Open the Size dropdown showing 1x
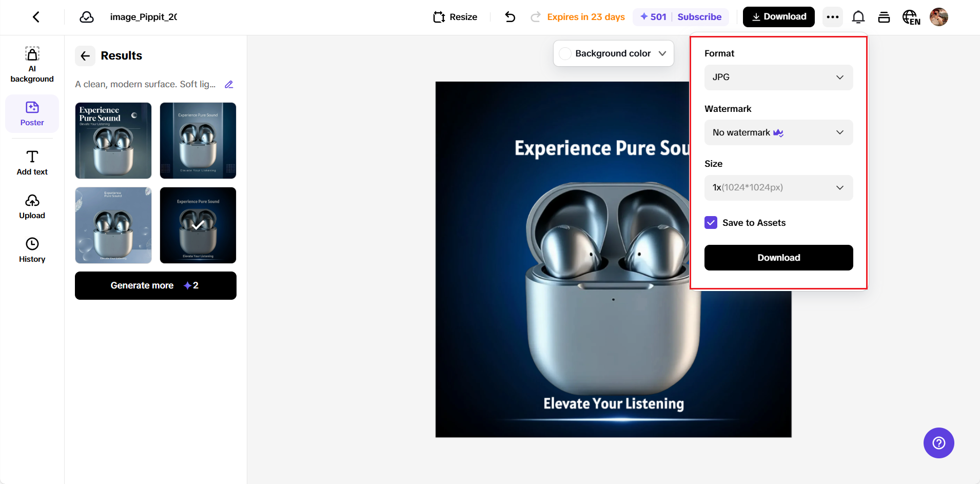The height and width of the screenshot is (484, 980). click(778, 188)
